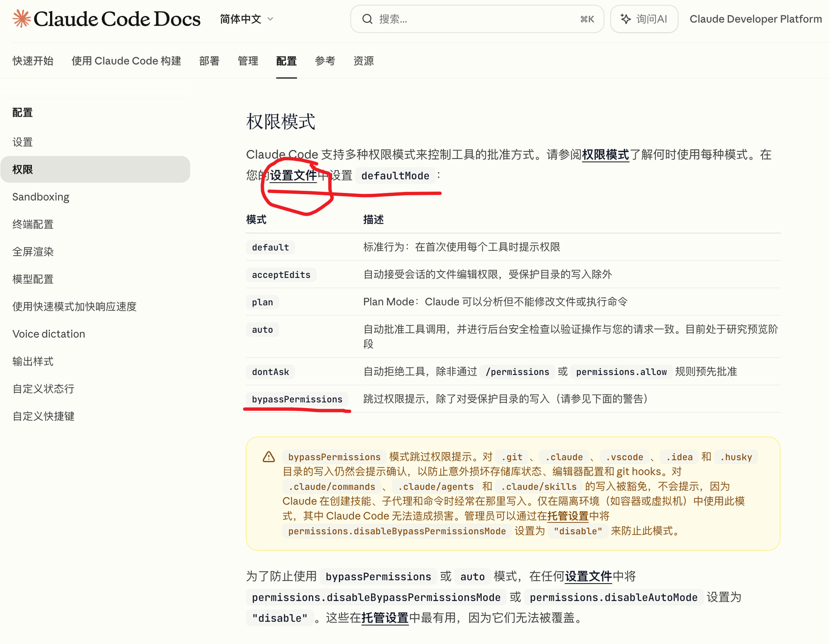Follow the 托管设置 link in warning callout

pyautogui.click(x=568, y=516)
